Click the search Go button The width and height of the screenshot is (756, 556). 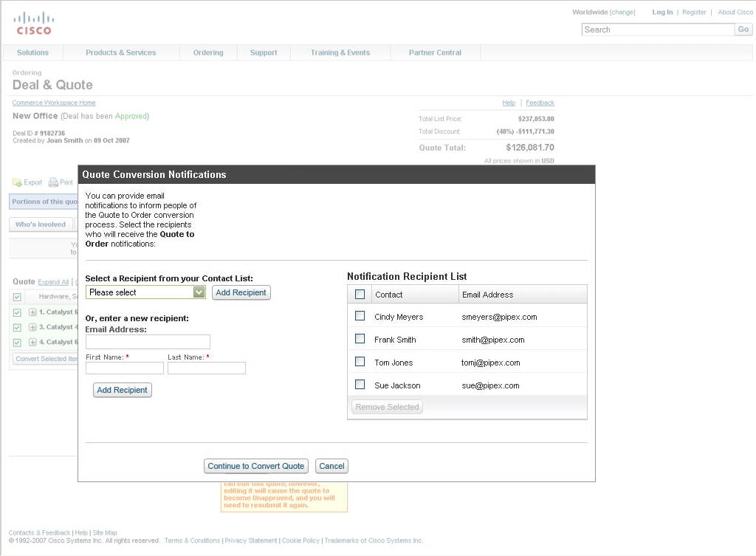(743, 30)
